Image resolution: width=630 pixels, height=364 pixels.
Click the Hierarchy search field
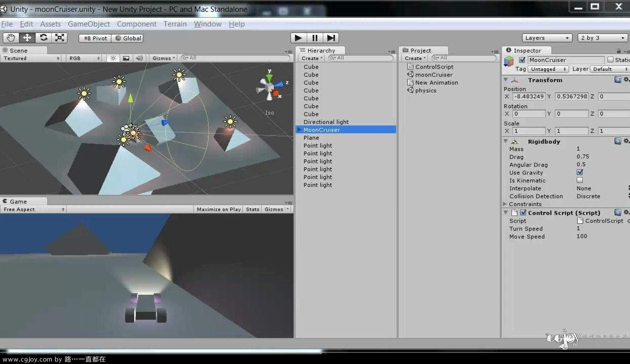click(x=361, y=58)
